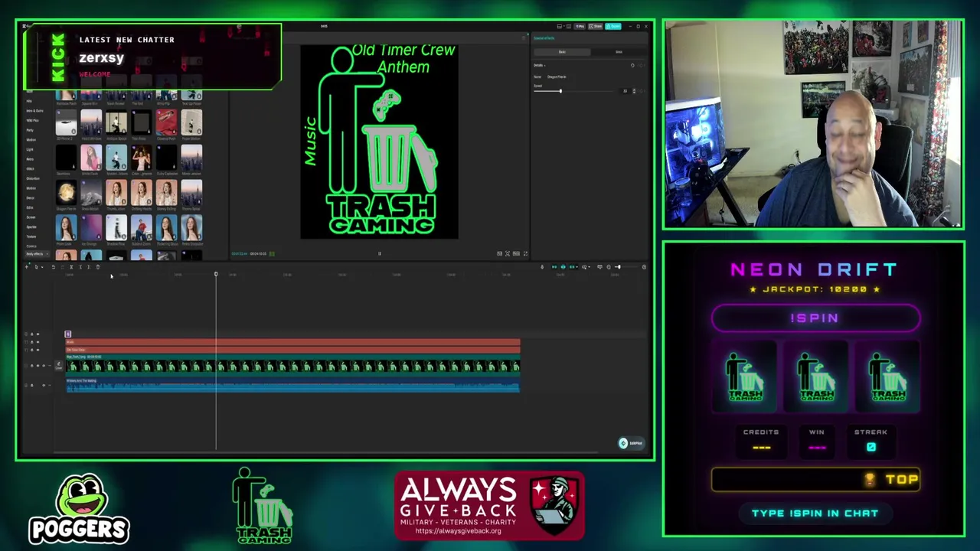Select the Dragon Fire-In effect thumbnail

[66, 192]
